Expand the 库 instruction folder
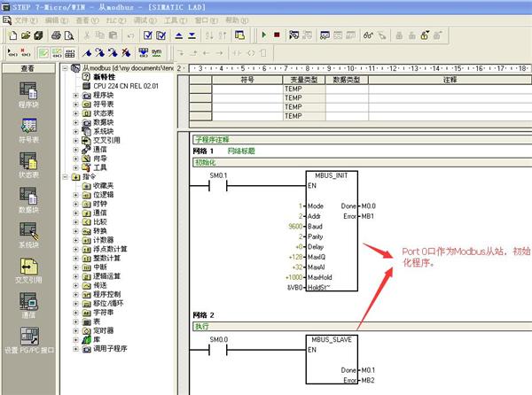This screenshot has width=532, height=395. pyautogui.click(x=75, y=339)
